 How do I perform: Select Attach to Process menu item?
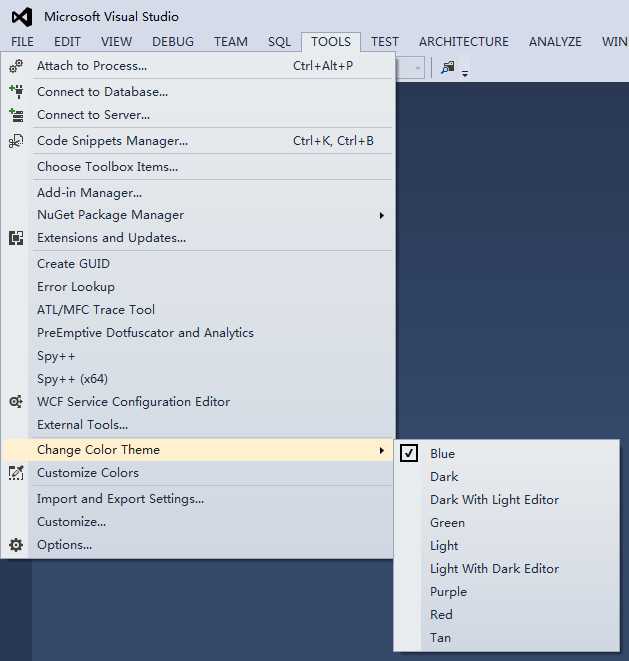point(198,66)
